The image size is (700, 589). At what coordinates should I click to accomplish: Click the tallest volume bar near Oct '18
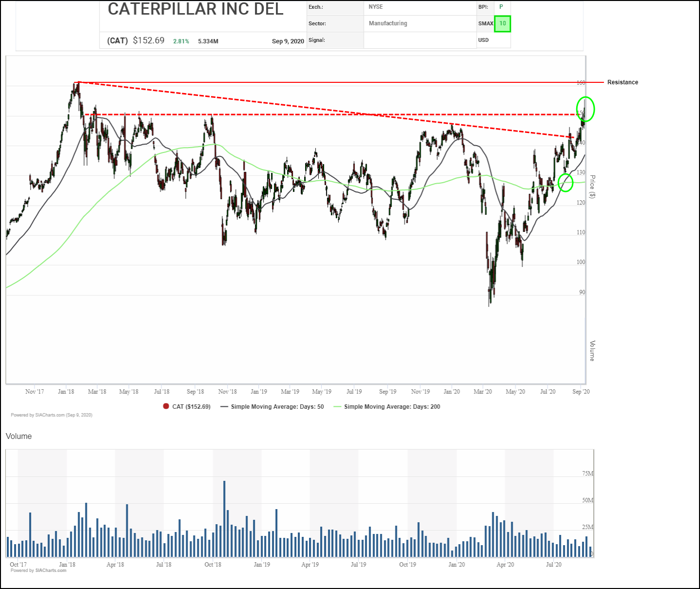(x=224, y=518)
